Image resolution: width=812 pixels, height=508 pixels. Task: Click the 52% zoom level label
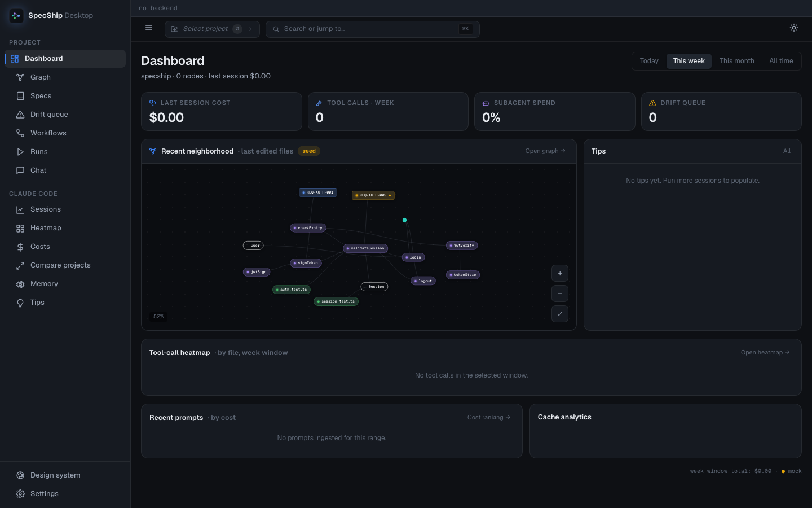click(158, 317)
